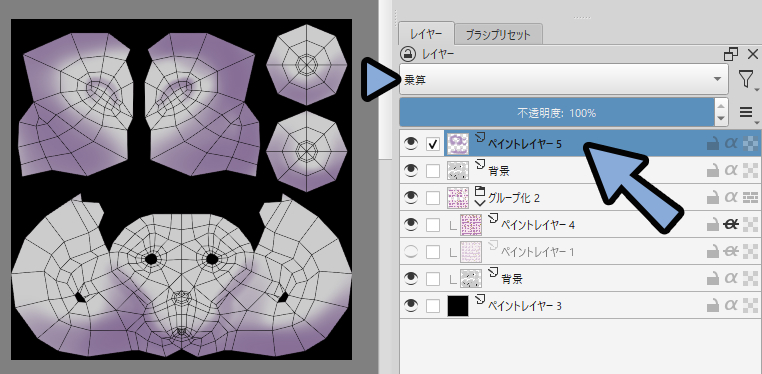
Task: Toggle lock on 背景 directly under ペイントレイヤー 5
Action: tap(712, 170)
